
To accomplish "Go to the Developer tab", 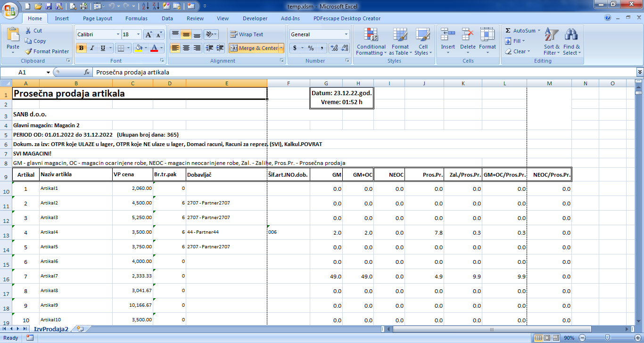I will (255, 18).
